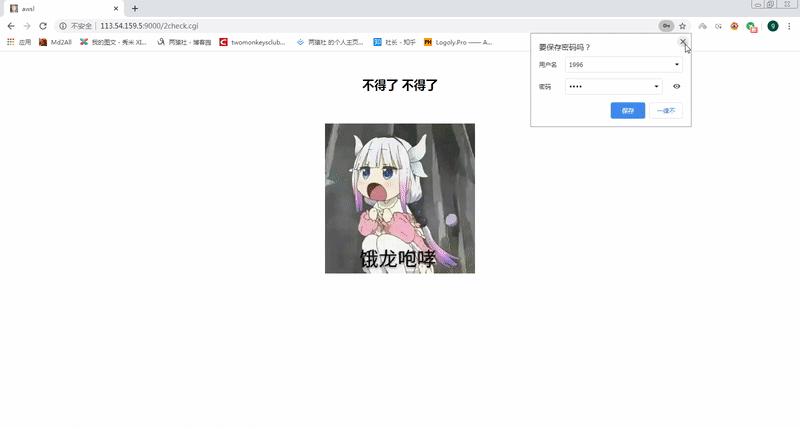Open the 我的图文 秀米 bookmark
800x429 pixels.
pyautogui.click(x=113, y=42)
